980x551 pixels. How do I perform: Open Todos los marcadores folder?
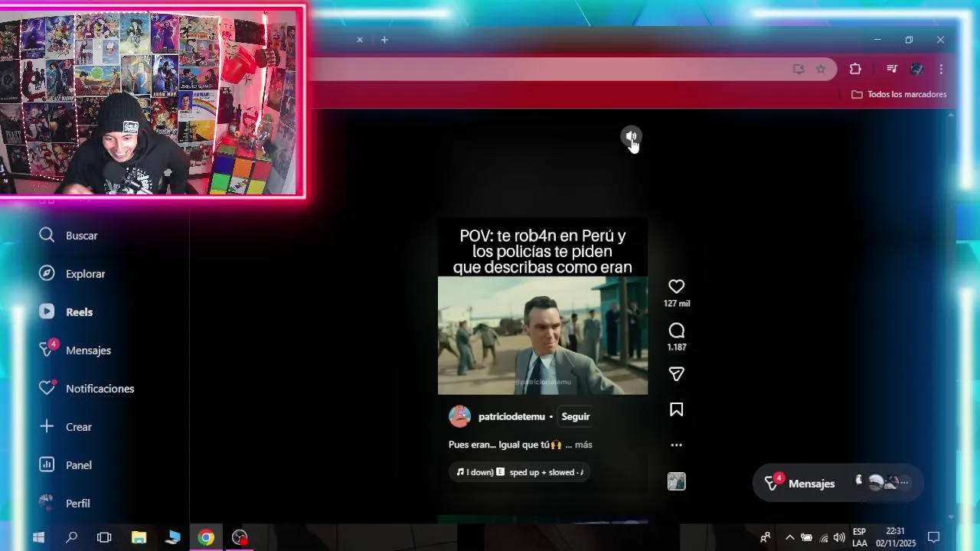(899, 94)
